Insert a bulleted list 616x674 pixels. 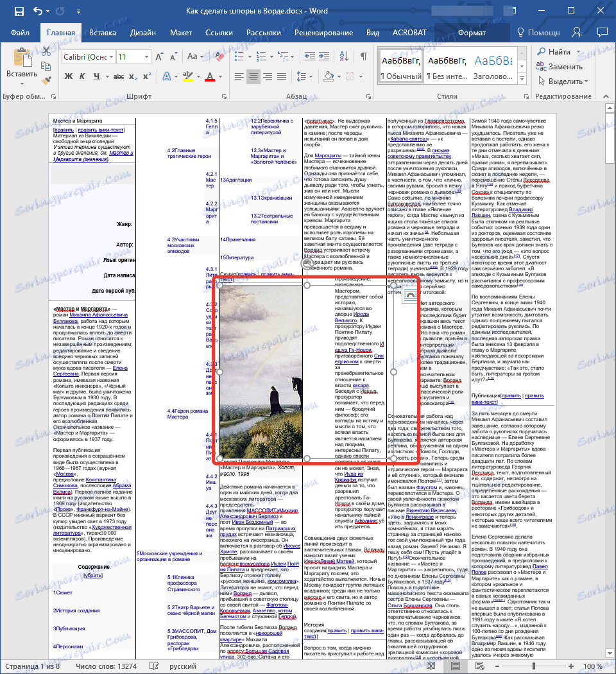coord(239,56)
